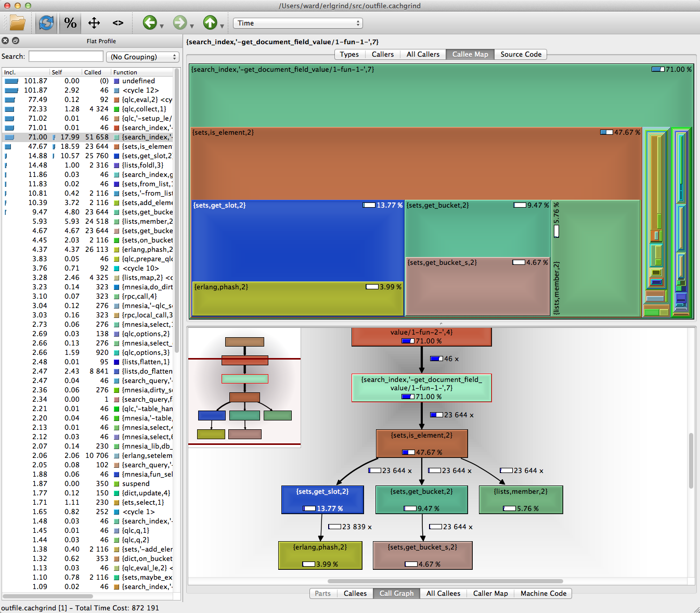Screen dimensions: 700x613
Task: Open a profile file with folder icon
Action: [17, 23]
